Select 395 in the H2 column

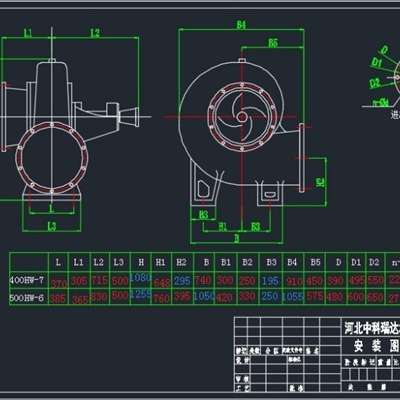point(182,296)
